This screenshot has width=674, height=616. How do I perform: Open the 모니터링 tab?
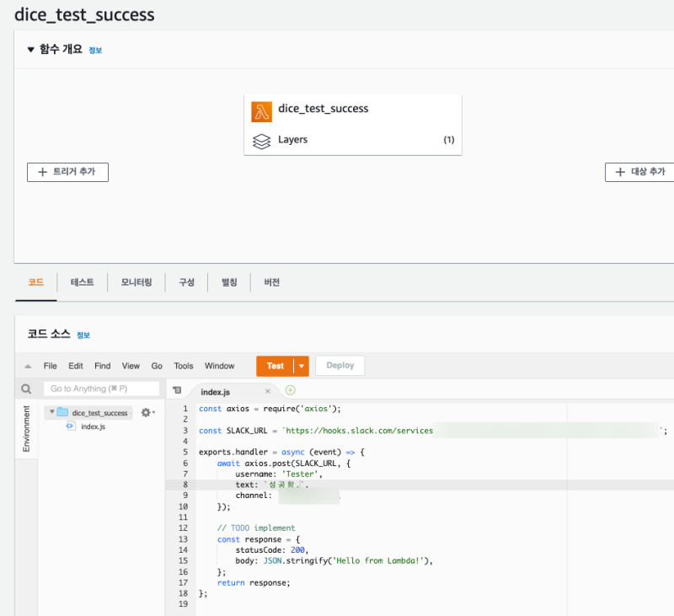coord(136,282)
